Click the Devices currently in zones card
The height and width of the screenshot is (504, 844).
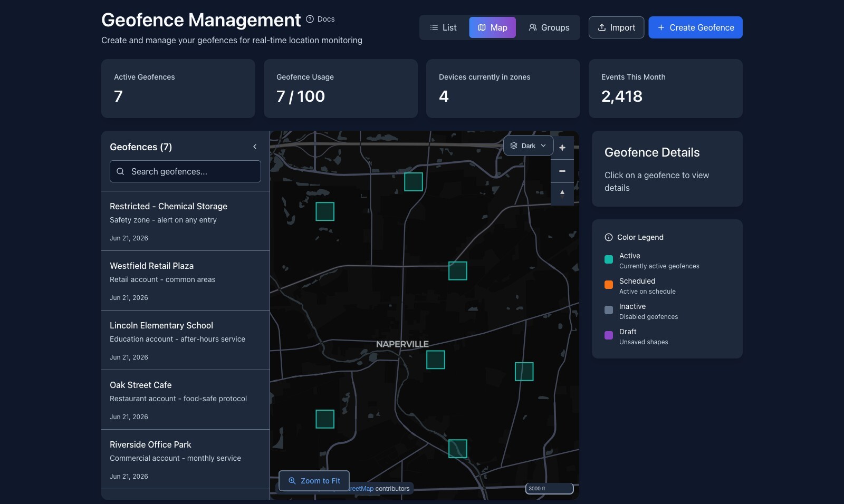point(503,89)
